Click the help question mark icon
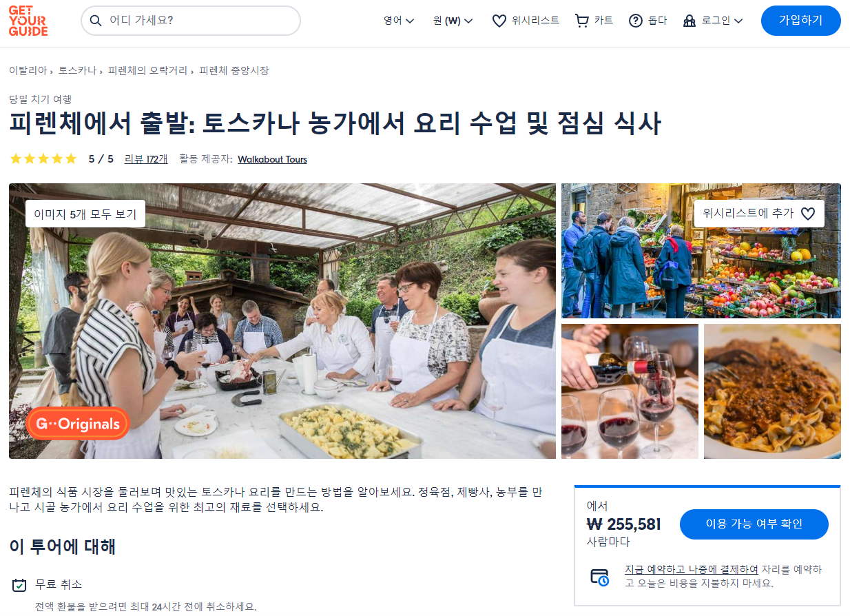This screenshot has height=616, width=850. click(x=636, y=21)
